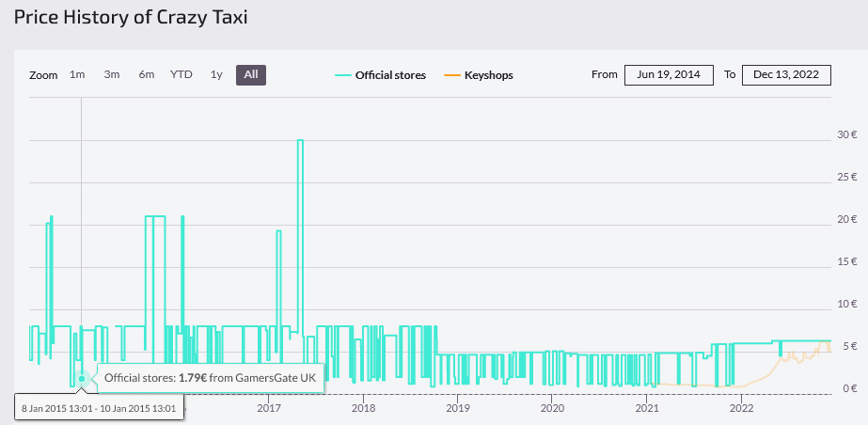Click the 0 € price axis label

pos(850,388)
